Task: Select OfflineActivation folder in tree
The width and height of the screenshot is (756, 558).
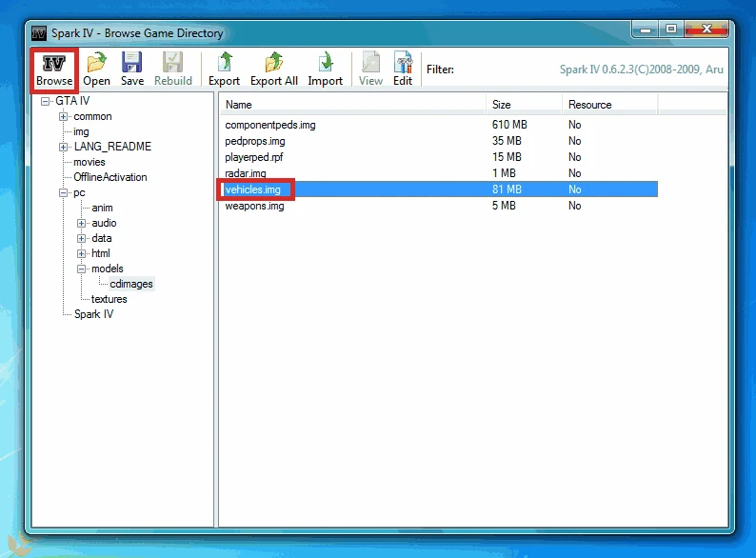Action: [110, 177]
